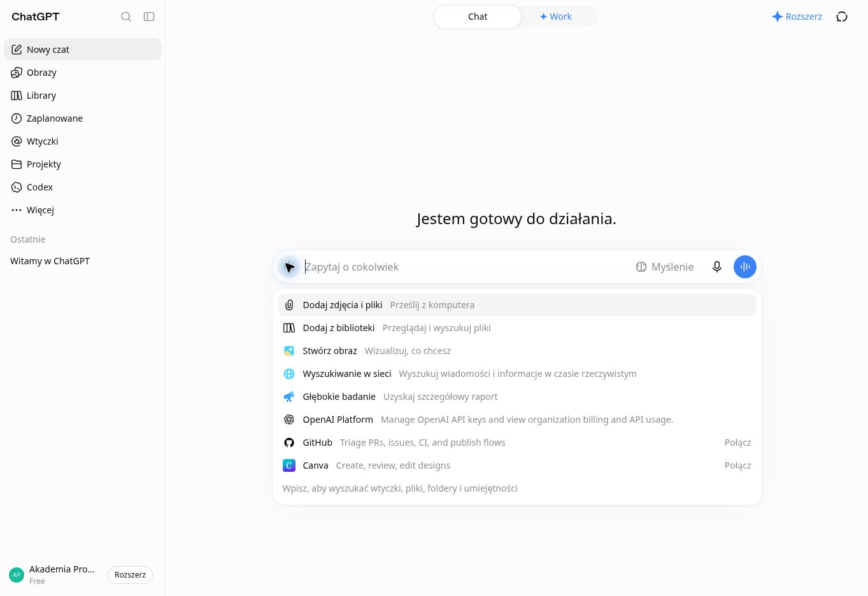Image resolution: width=868 pixels, height=596 pixels.
Task: Click Połącz in the Canva row
Action: tap(737, 465)
